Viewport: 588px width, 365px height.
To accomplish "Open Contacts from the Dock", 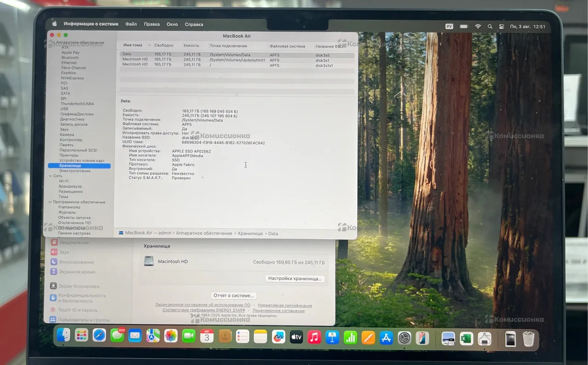I will pos(225,337).
